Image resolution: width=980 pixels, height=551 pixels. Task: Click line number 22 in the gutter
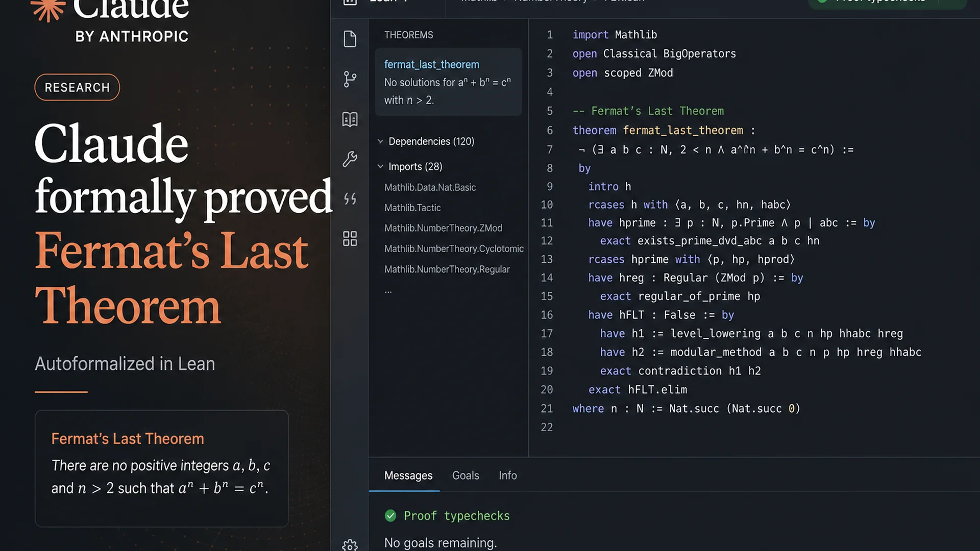coord(547,428)
